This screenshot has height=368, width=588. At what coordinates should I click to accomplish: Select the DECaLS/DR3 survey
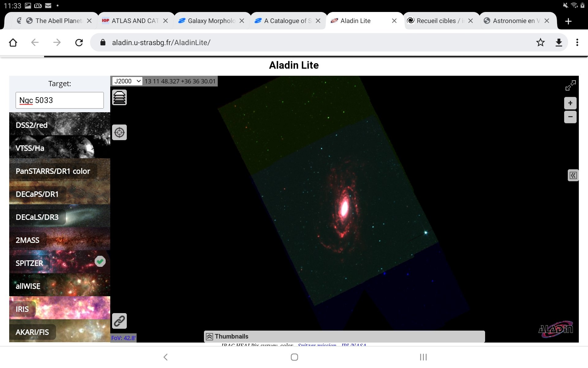[x=60, y=216]
